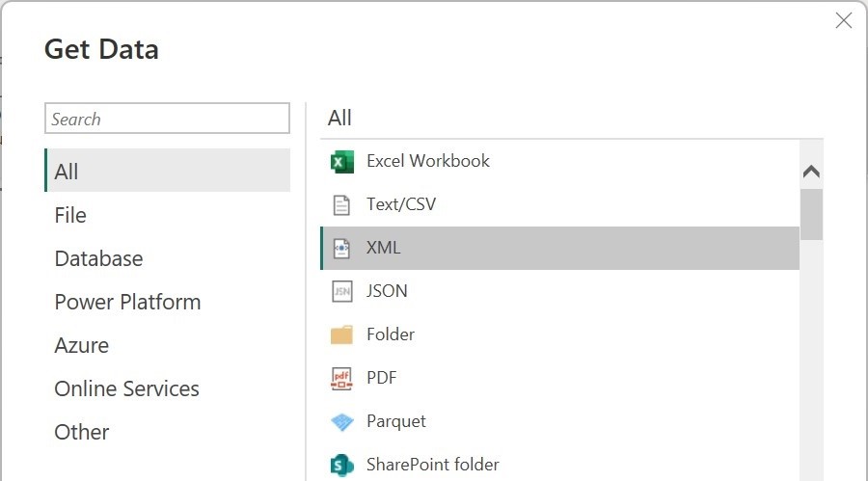Choose the Azure category
This screenshot has height=481, width=868.
coord(81,345)
